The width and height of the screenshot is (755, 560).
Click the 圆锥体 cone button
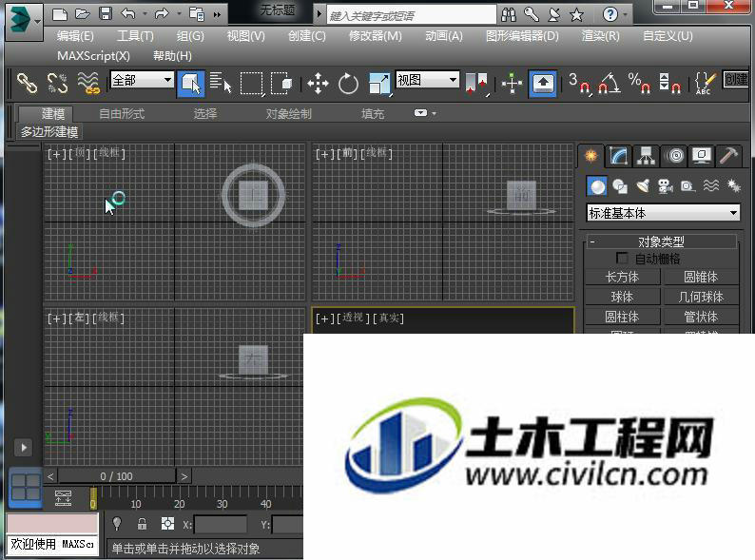tap(701, 277)
